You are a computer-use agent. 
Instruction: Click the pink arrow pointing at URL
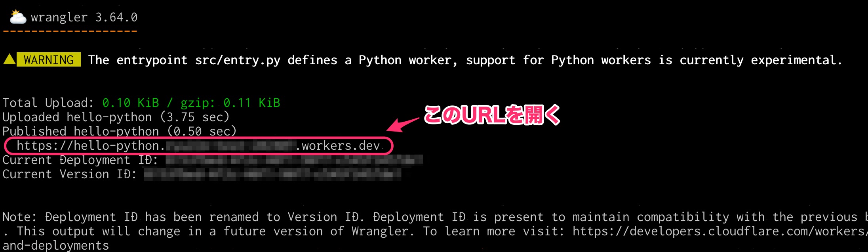click(403, 124)
